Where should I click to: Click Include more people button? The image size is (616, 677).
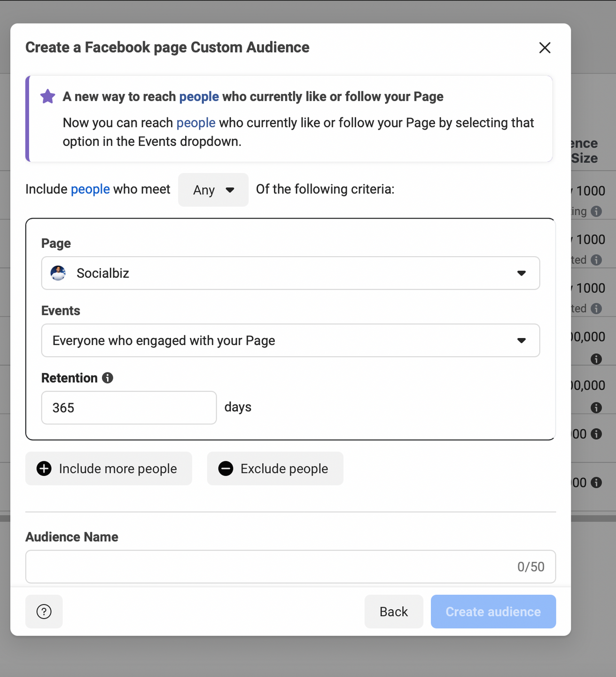click(x=109, y=468)
